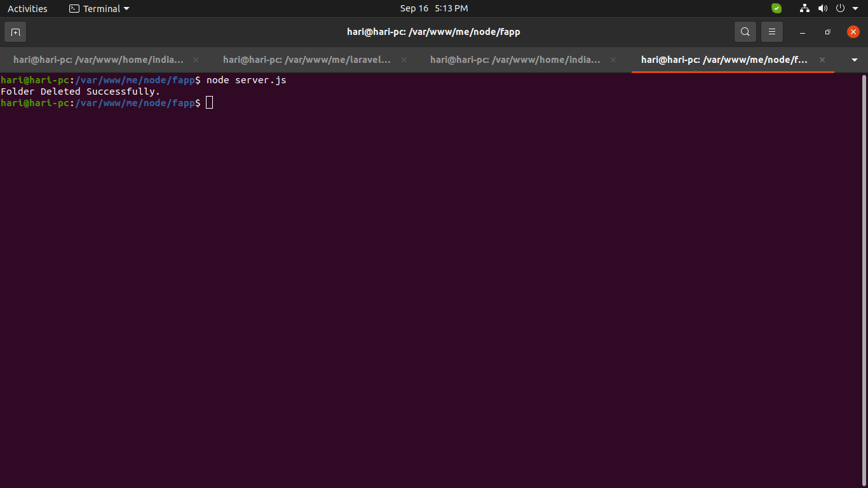
Task: Open the hamburger menu of Terminal
Action: pos(771,31)
